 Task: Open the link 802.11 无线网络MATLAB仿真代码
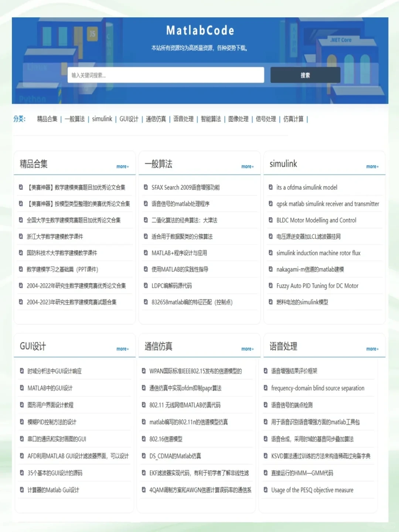click(x=185, y=405)
